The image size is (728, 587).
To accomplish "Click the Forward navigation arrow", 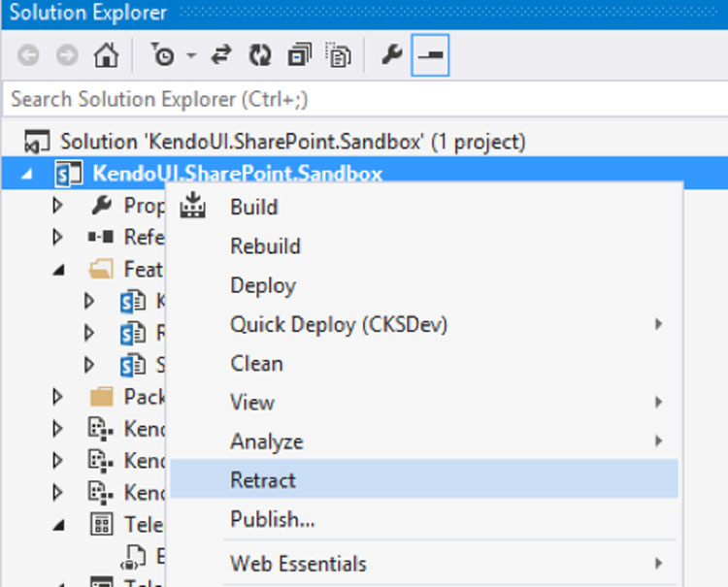I will (67, 55).
